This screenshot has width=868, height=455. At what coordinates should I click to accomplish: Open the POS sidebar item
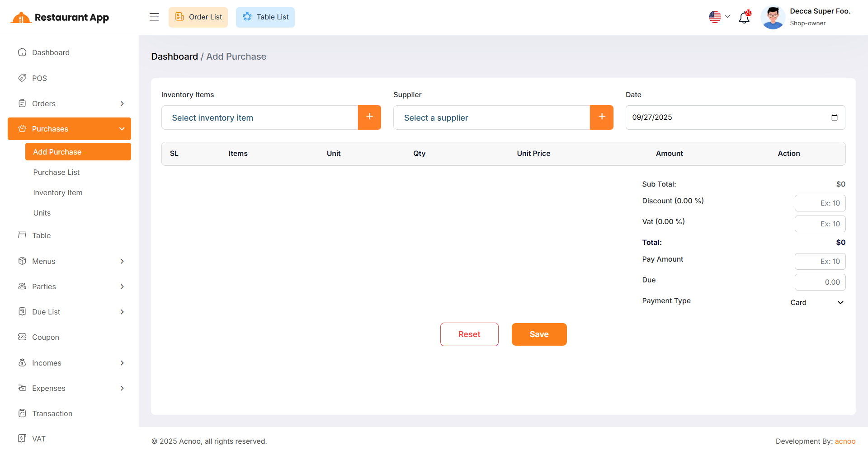coord(39,78)
